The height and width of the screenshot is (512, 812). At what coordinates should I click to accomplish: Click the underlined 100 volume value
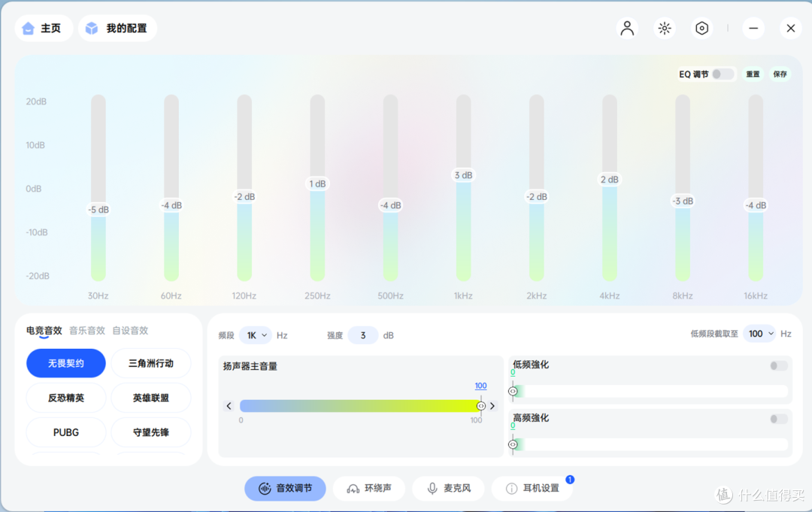point(480,386)
